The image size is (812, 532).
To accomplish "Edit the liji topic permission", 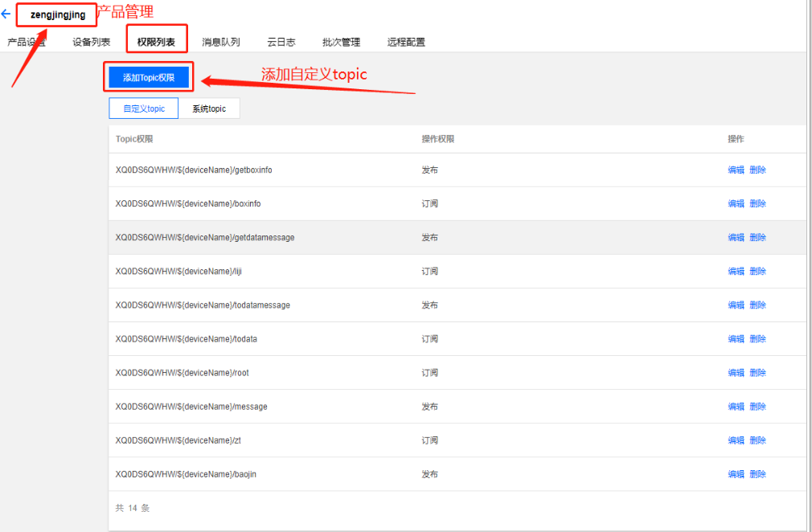I will pos(736,272).
